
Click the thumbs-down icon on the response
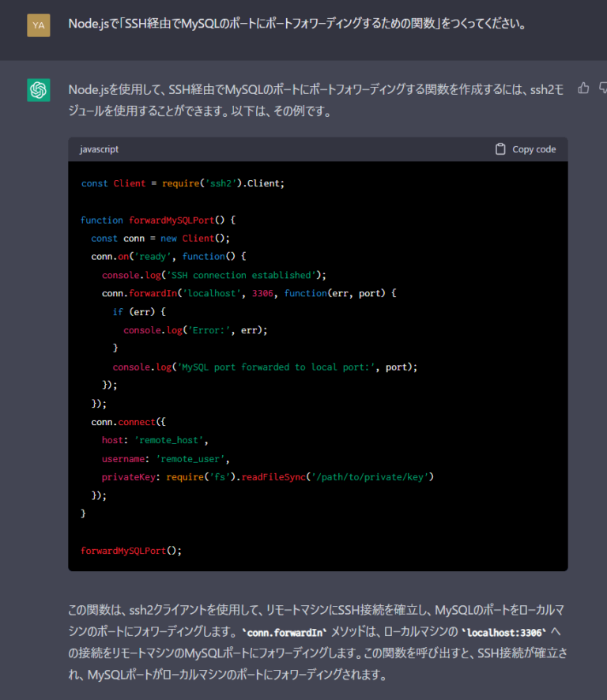(602, 88)
